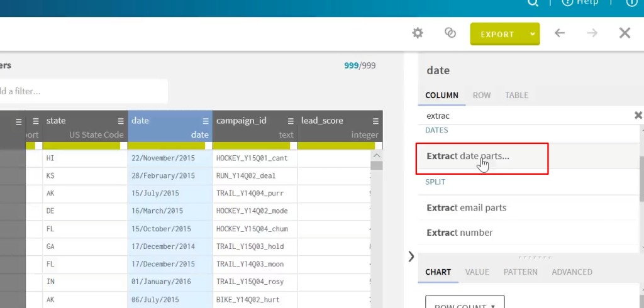Switch to the COLUMN tab

click(x=441, y=96)
